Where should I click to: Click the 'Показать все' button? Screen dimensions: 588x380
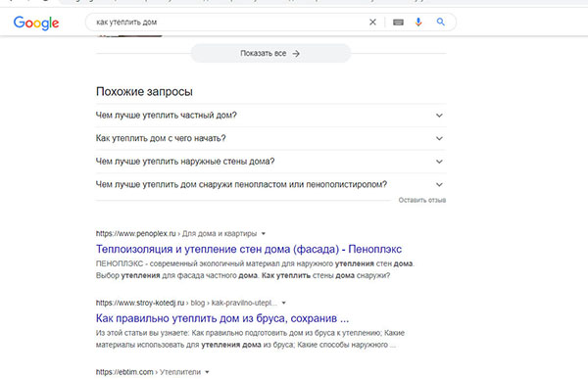pyautogui.click(x=270, y=53)
